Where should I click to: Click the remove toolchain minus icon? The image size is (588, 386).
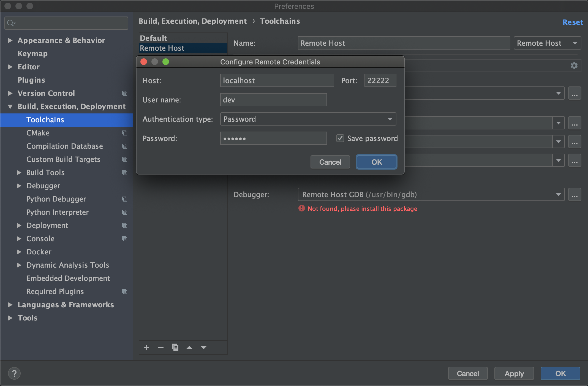coord(161,347)
